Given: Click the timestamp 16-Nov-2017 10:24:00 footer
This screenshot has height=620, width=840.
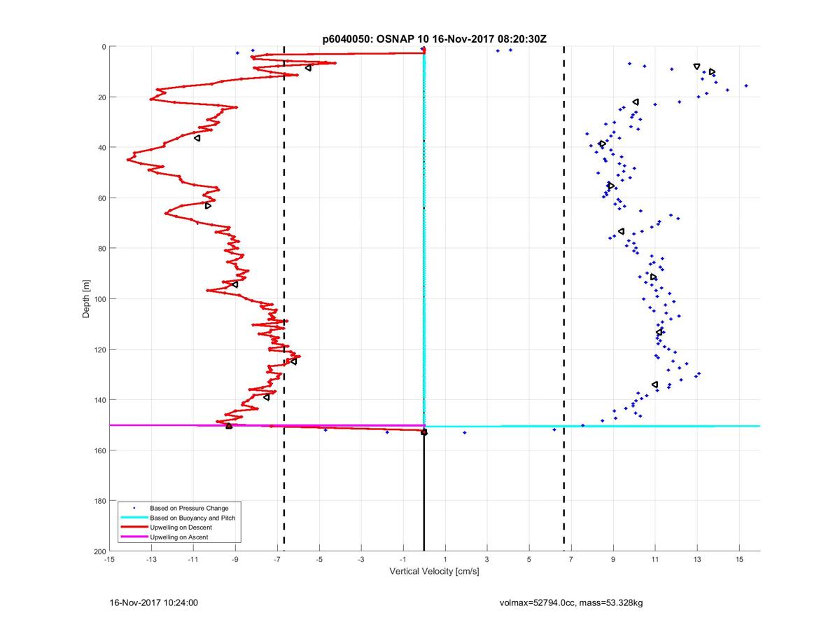Looking at the screenshot, I should point(154,602).
